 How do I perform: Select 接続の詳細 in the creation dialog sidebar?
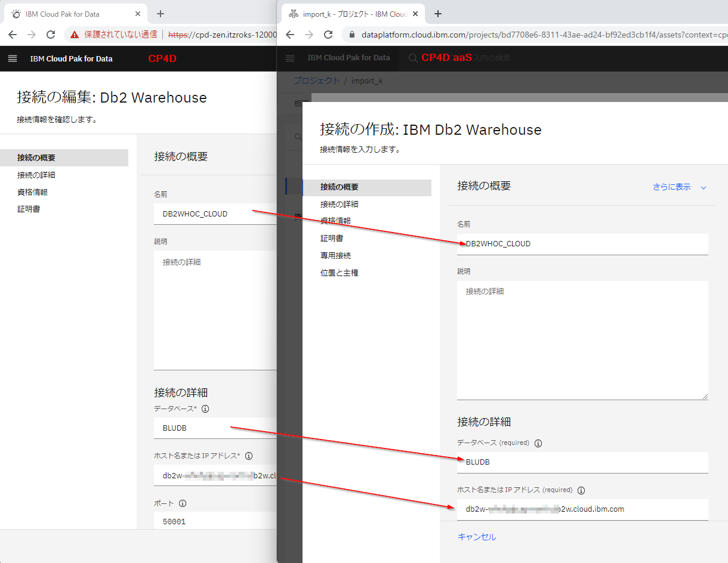coord(340,204)
